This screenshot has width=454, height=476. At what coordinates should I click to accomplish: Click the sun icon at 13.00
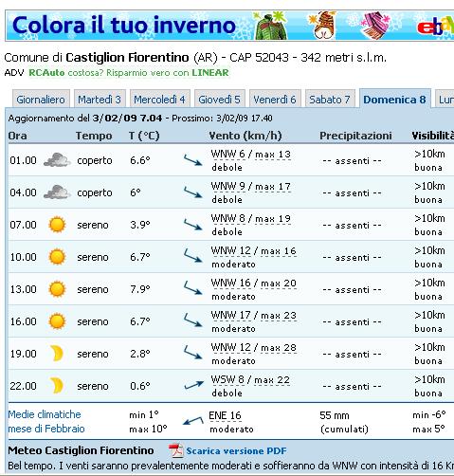(57, 289)
